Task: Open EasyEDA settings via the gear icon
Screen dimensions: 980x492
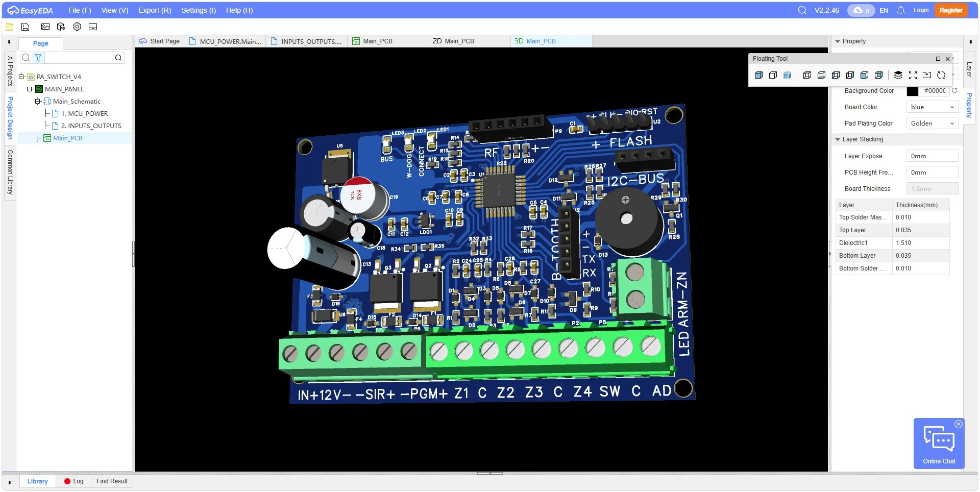Action: point(77,27)
